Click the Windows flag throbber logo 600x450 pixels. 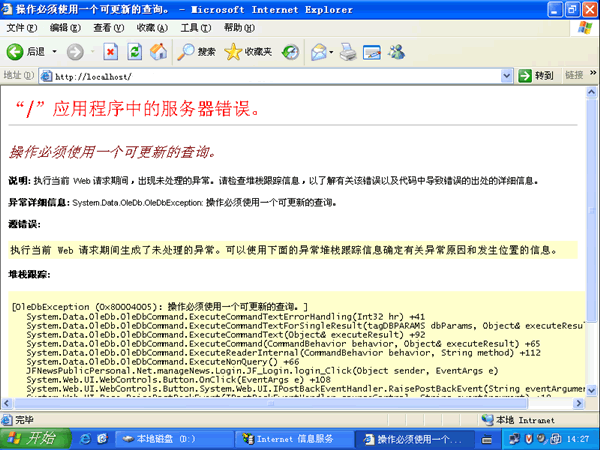[585, 28]
